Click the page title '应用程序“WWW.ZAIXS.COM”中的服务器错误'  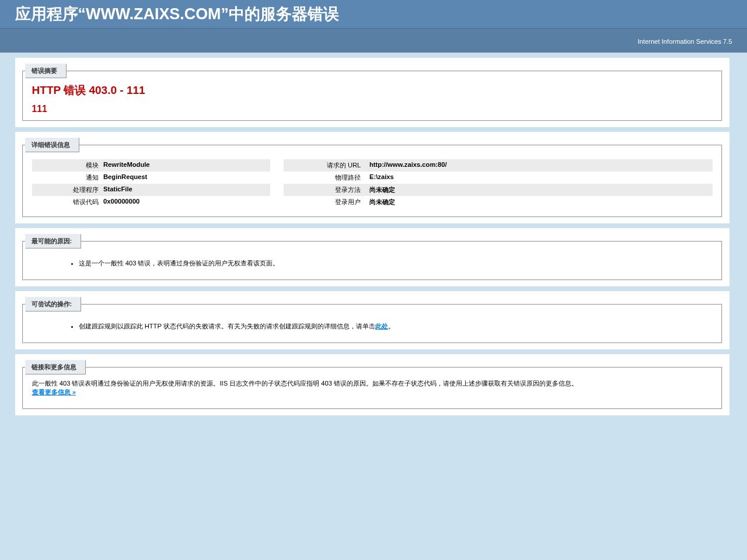(x=177, y=14)
